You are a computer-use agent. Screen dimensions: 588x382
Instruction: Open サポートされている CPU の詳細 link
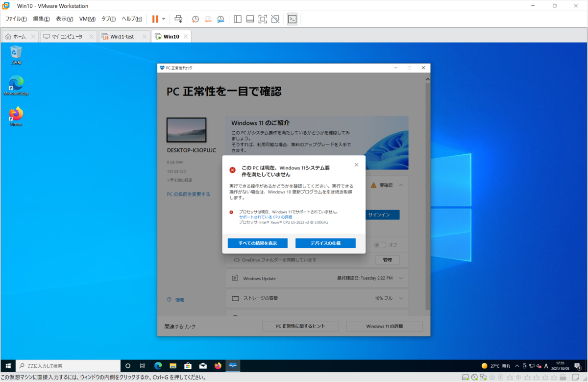point(266,217)
